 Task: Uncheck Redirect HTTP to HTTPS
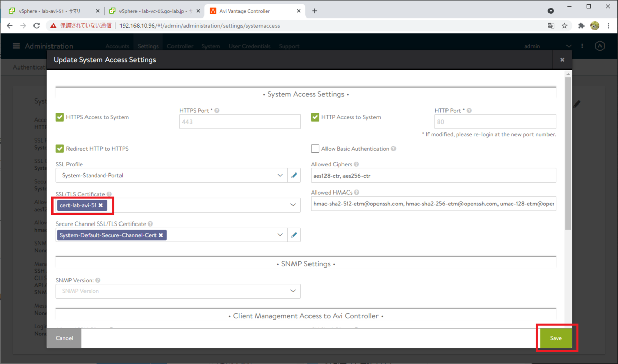click(59, 149)
